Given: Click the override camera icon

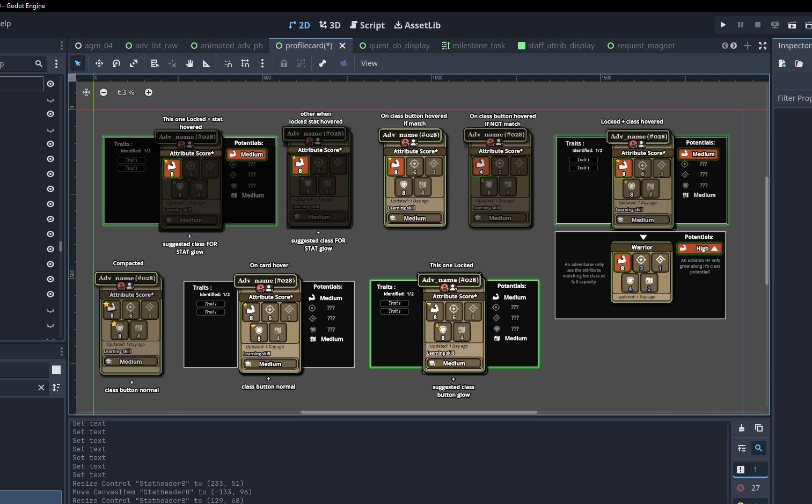Looking at the screenshot, I should pyautogui.click(x=344, y=63).
